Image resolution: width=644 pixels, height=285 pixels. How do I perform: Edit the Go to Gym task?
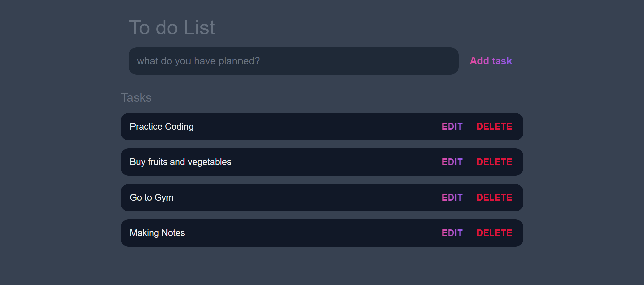(x=452, y=198)
